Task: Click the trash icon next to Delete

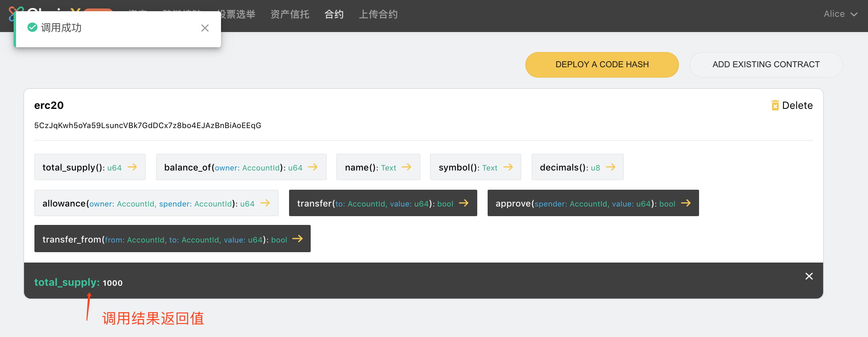Action: coord(775,105)
